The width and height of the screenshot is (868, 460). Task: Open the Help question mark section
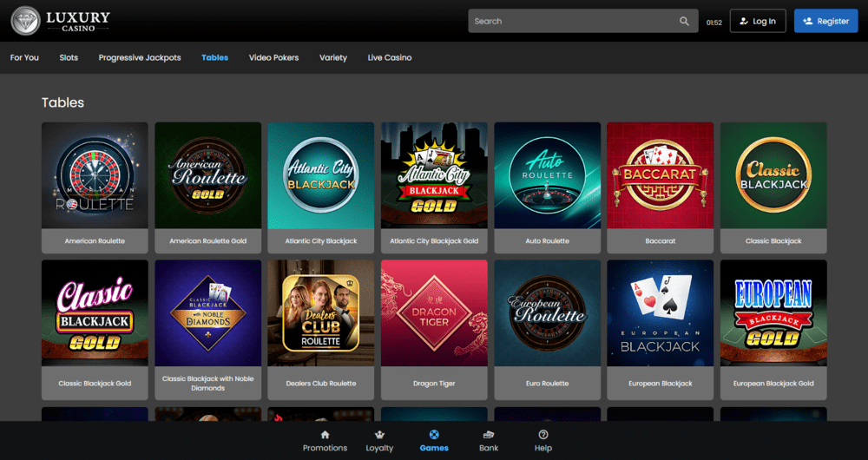point(543,442)
